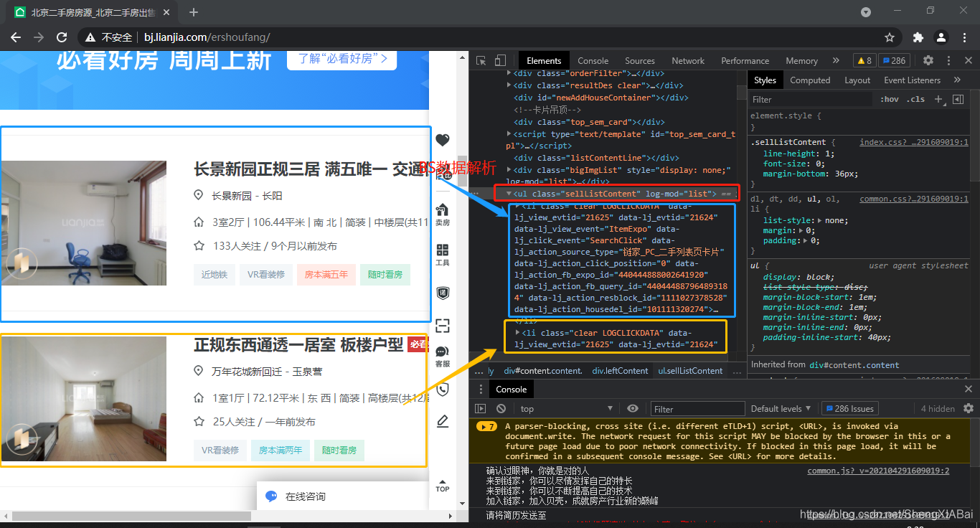
Task: Expand the grouped warning badge 7
Action: (x=487, y=426)
